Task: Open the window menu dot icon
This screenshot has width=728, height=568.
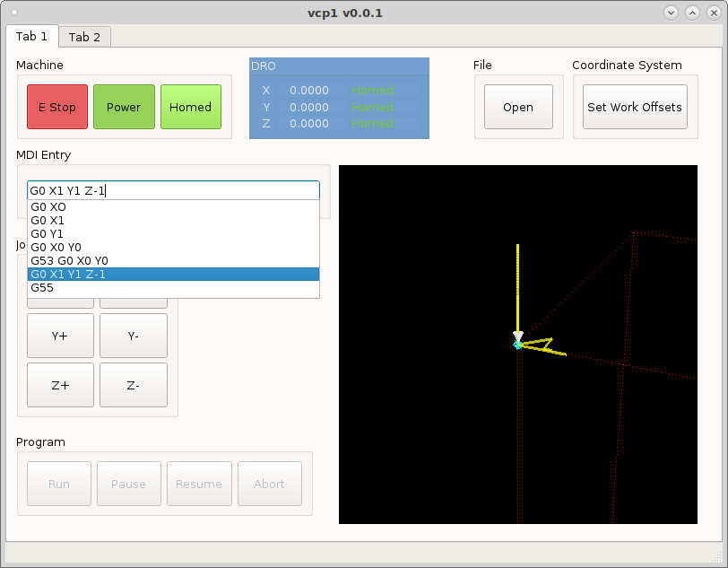Action: pos(14,13)
